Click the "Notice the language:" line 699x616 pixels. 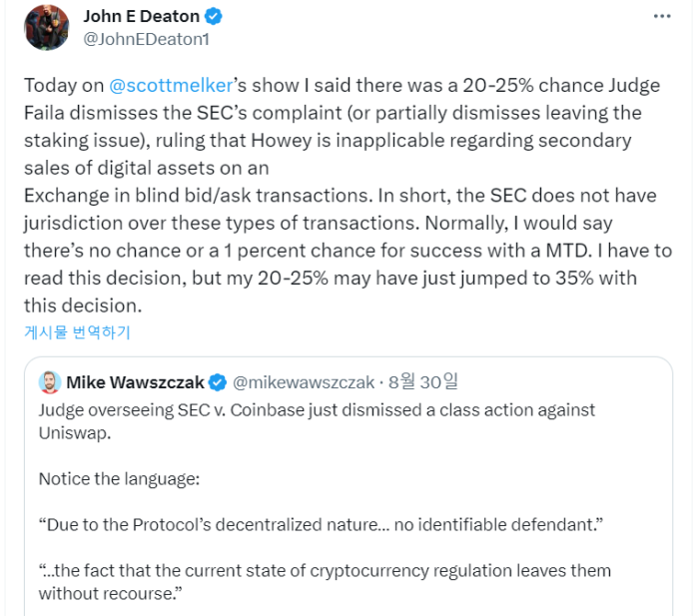[x=119, y=478]
